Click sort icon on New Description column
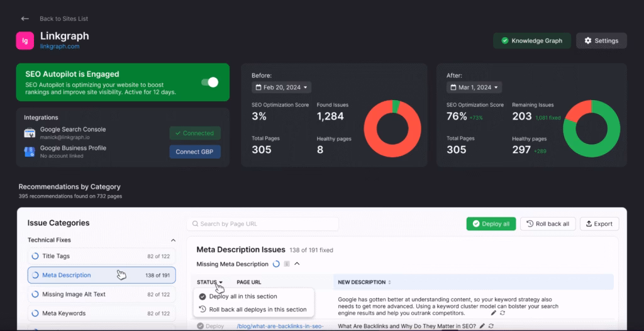 389,283
